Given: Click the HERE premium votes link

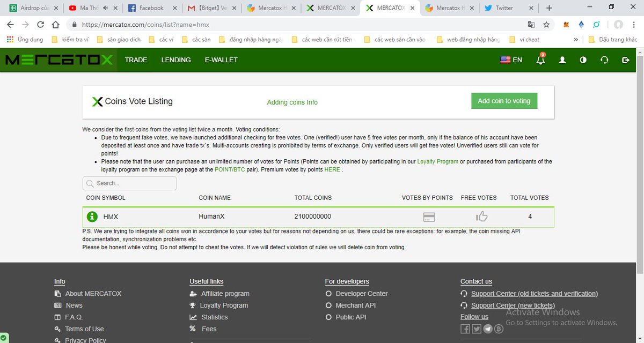Looking at the screenshot, I should coord(332,169).
